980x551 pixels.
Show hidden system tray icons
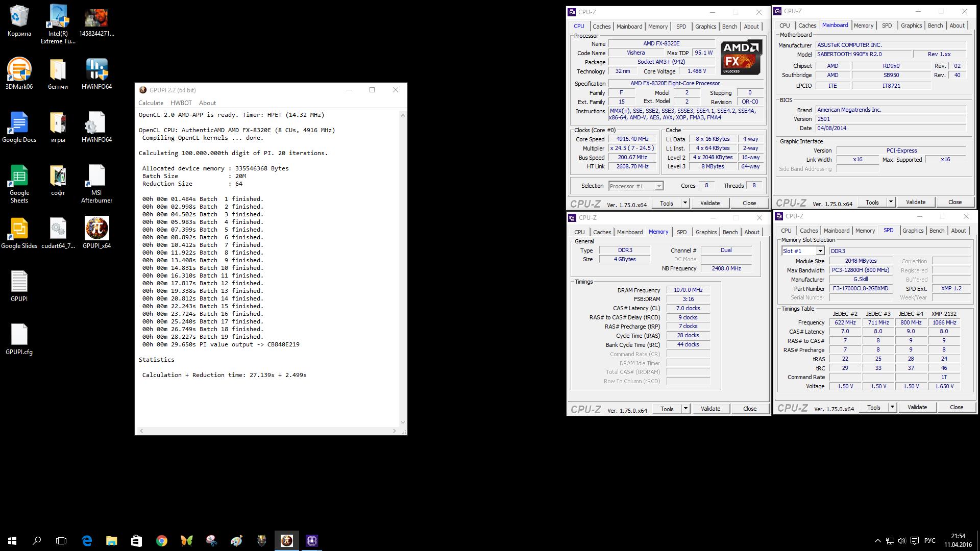click(877, 541)
